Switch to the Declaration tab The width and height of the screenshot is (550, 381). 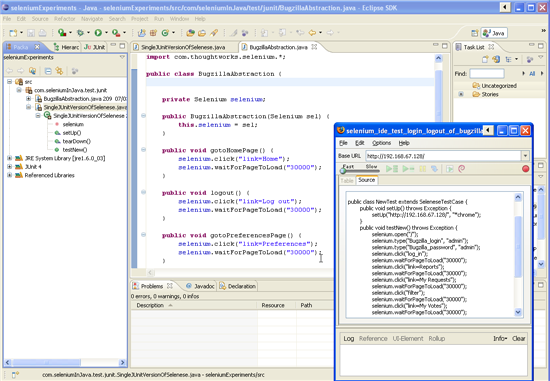tap(237, 286)
